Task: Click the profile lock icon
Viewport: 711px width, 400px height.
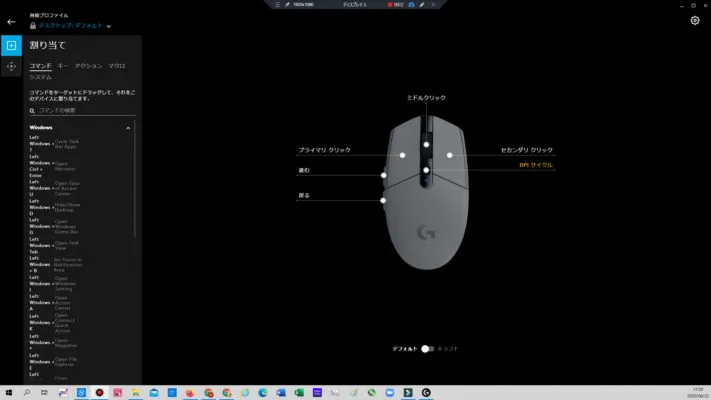Action: coord(33,26)
